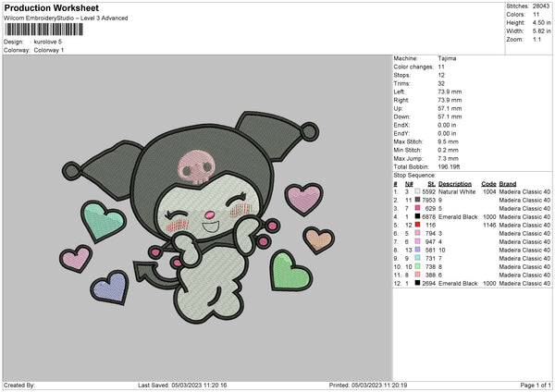Select the Color changes label
The height and width of the screenshot is (392, 555).
[413, 67]
